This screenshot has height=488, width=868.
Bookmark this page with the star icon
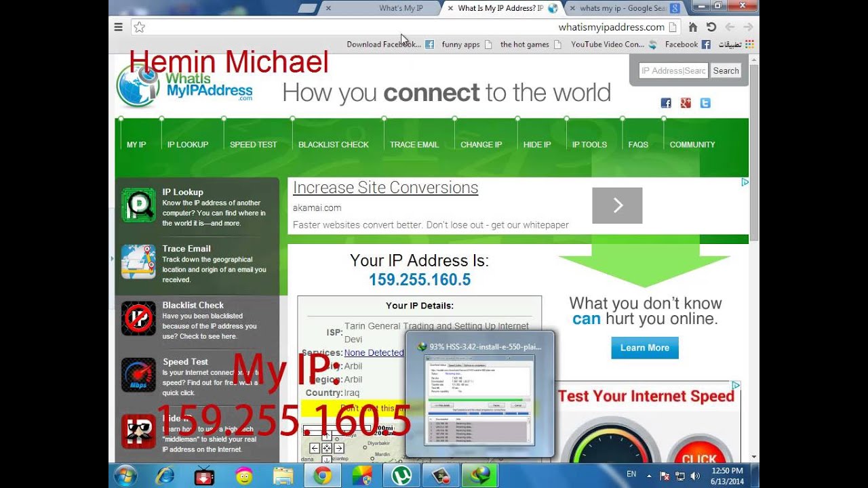click(139, 27)
